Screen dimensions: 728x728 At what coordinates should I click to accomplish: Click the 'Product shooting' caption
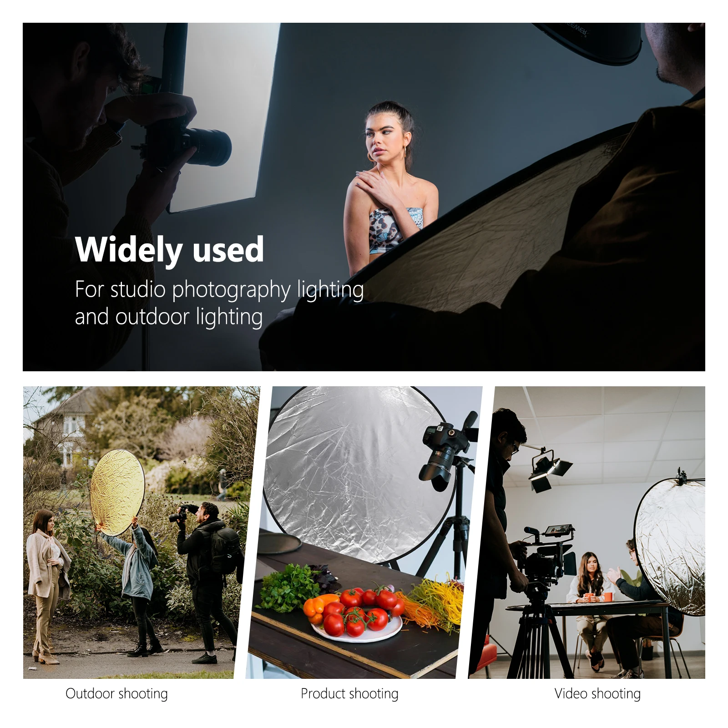click(x=349, y=694)
